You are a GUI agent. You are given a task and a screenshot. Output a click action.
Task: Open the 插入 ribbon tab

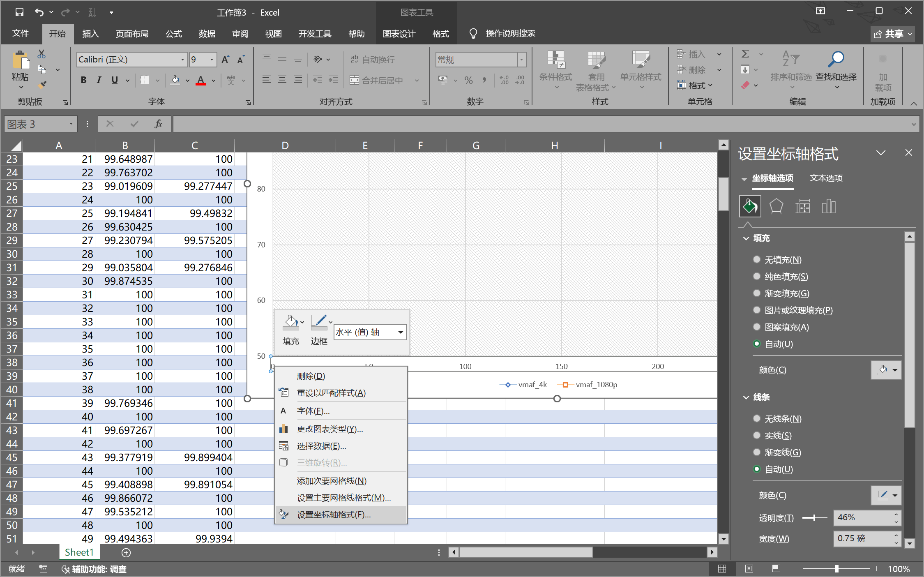click(90, 34)
